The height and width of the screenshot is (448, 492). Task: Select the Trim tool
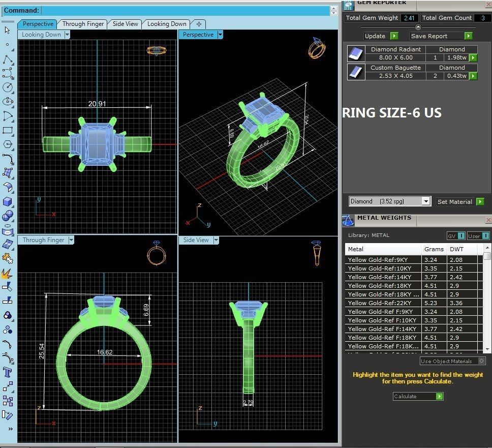[8, 287]
